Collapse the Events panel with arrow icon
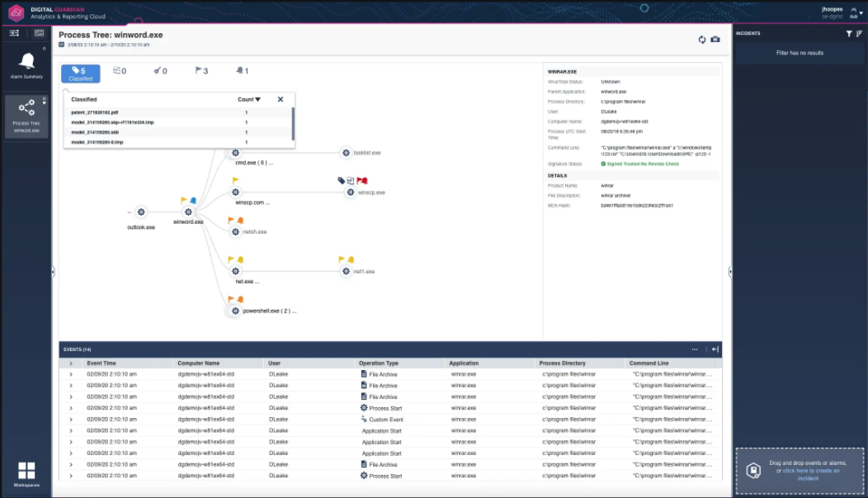Viewport: 868px width, 498px height. (715, 349)
